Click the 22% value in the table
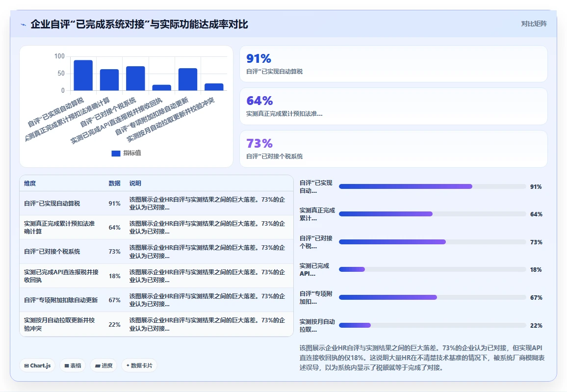Image resolution: width=567 pixels, height=392 pixels. [x=115, y=324]
